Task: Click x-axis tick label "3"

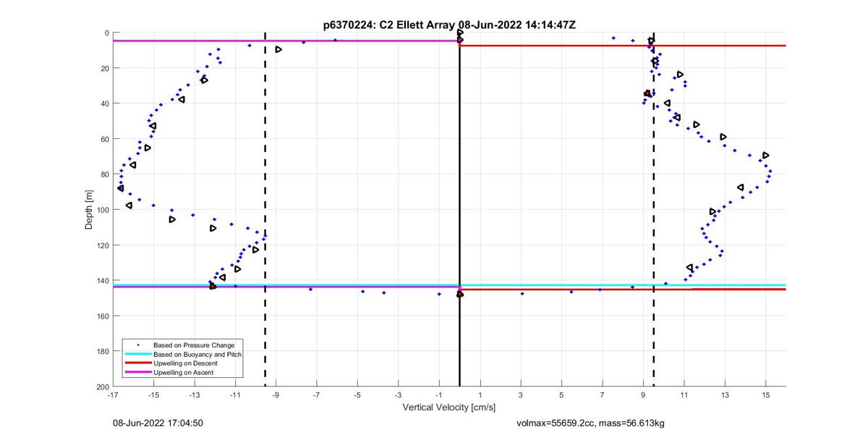Action: tap(521, 396)
